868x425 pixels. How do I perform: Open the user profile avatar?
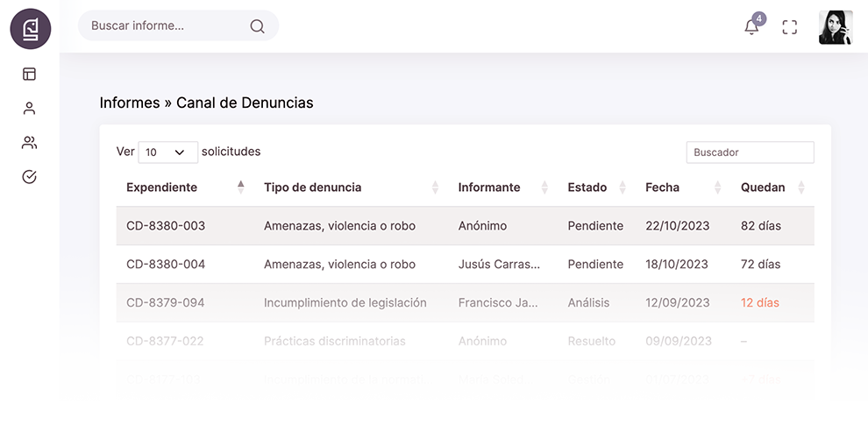[836, 27]
